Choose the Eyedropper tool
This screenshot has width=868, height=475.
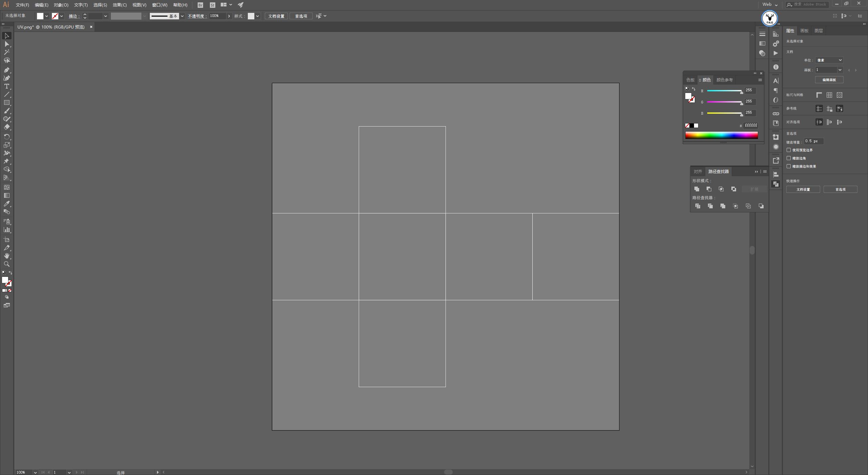(6, 204)
